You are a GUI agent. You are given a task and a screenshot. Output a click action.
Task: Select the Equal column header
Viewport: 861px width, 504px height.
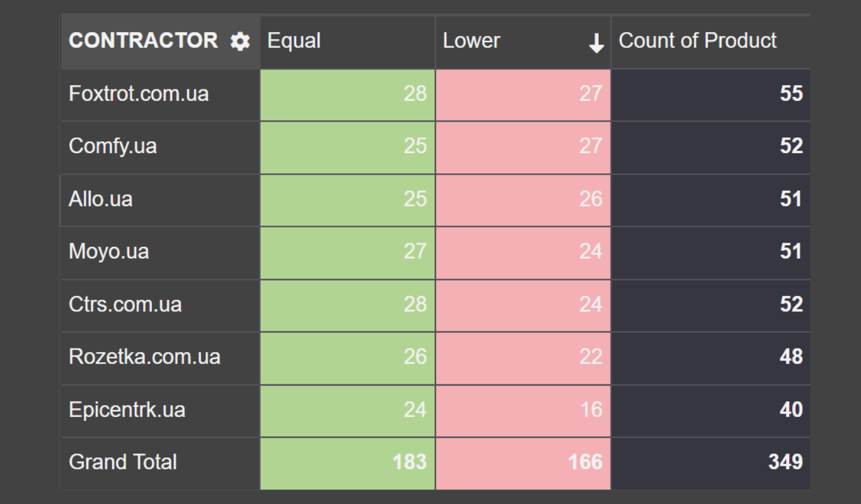click(294, 42)
